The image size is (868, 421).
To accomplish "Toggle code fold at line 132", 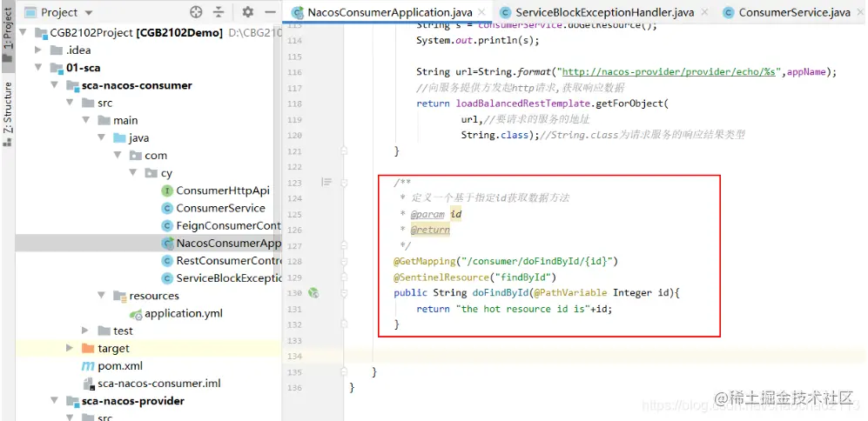I will click(344, 324).
